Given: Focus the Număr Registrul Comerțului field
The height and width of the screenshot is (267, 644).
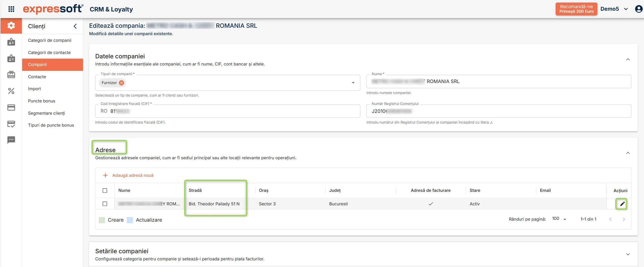Looking at the screenshot, I should tap(499, 111).
